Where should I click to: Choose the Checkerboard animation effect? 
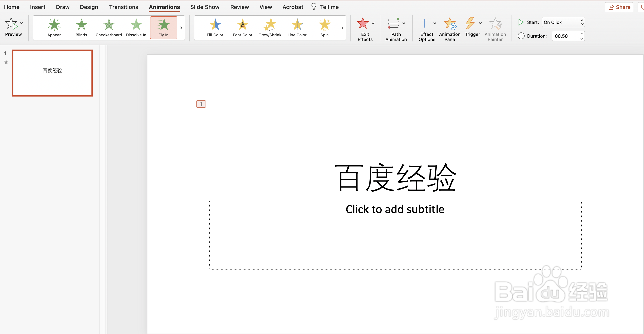click(x=109, y=28)
